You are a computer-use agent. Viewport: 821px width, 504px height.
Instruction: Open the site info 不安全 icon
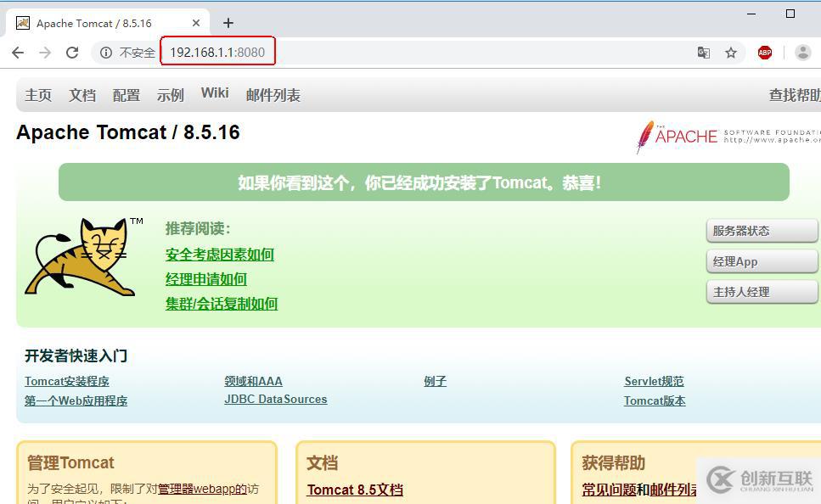click(106, 53)
